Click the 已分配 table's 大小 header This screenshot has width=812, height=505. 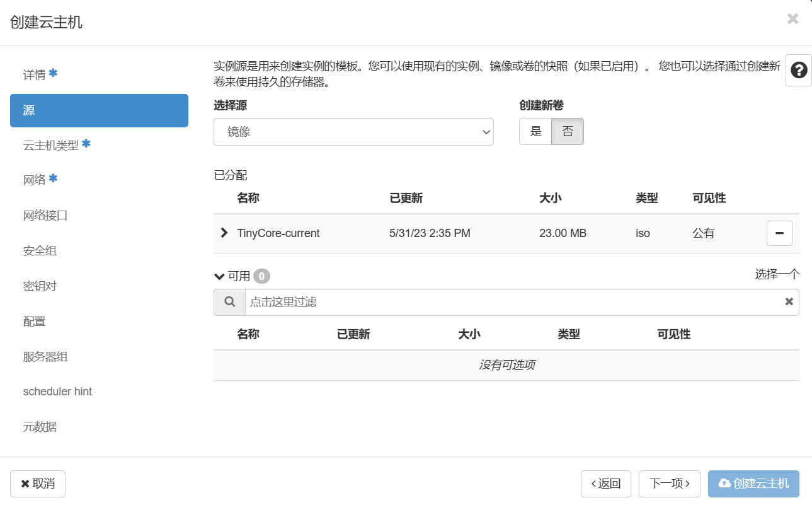(x=551, y=198)
